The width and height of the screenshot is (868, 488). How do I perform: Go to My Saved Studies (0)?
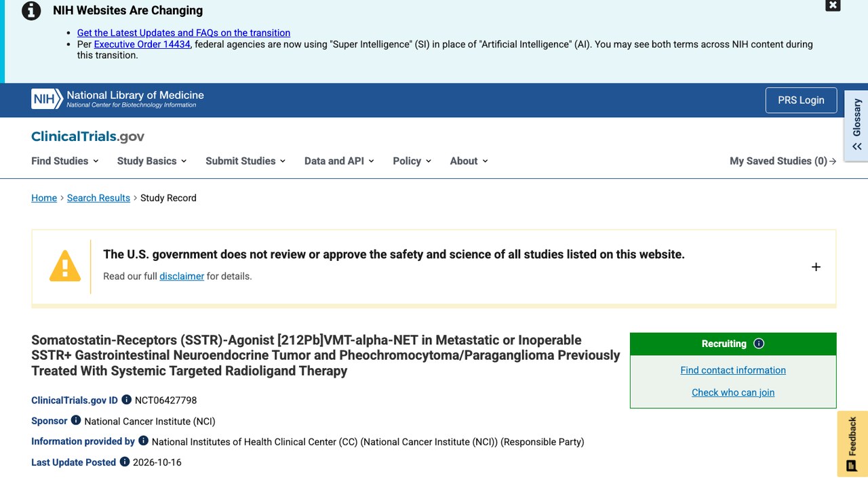point(783,161)
